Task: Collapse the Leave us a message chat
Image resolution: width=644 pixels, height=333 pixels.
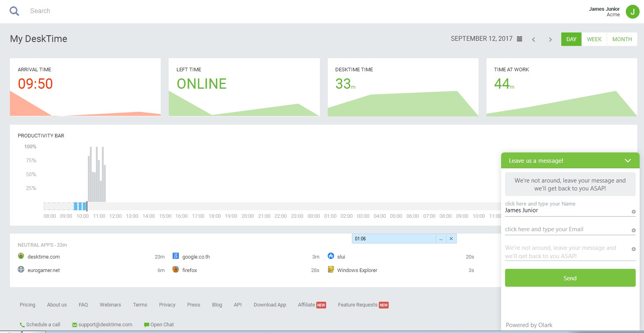Action: (628, 160)
